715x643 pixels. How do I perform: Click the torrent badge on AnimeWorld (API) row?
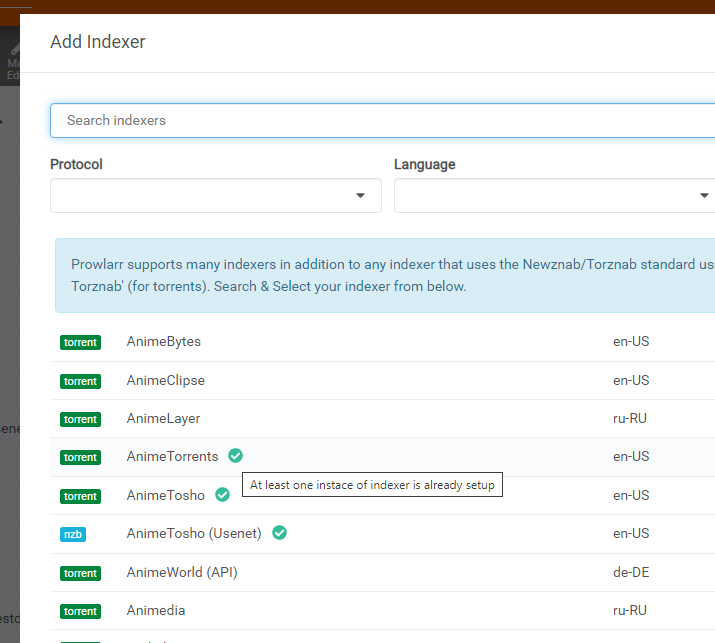tap(80, 573)
